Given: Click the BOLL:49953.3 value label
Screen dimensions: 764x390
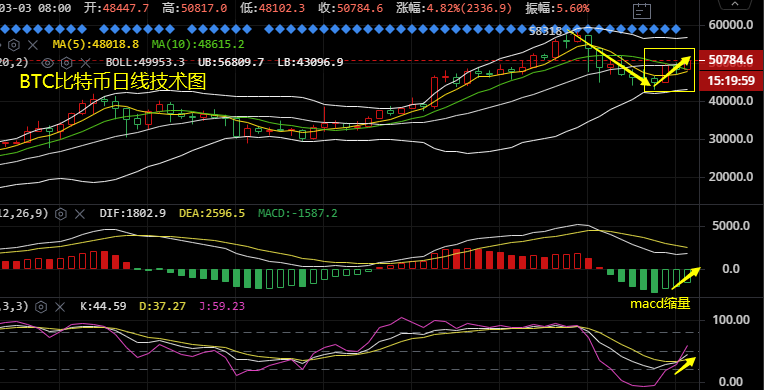Looking at the screenshot, I should [x=145, y=62].
